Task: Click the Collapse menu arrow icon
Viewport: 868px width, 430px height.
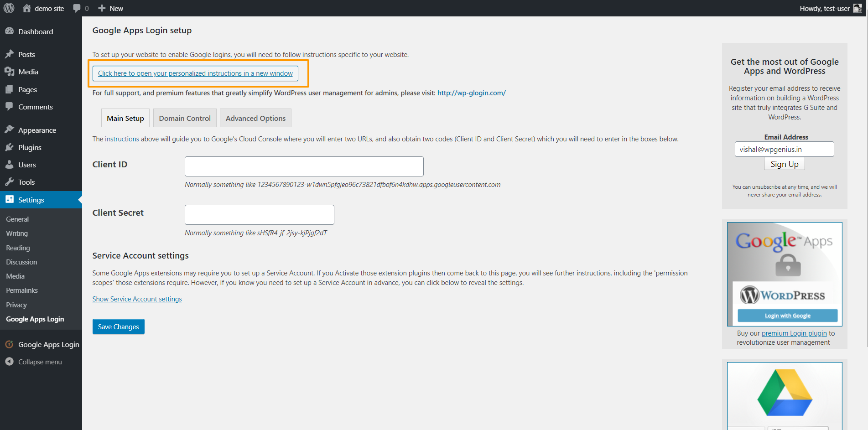Action: (10, 362)
